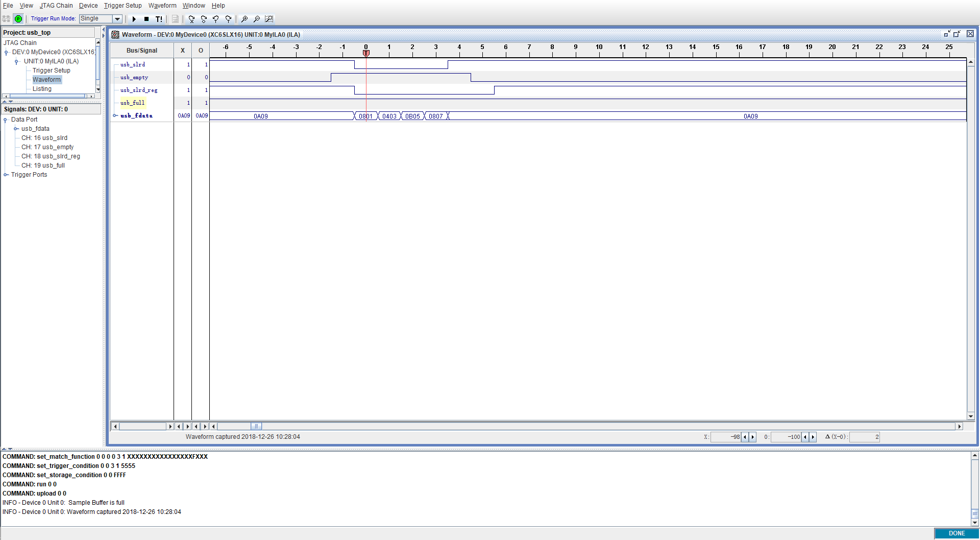
Task: Zoom in on the waveform
Action: pyautogui.click(x=244, y=19)
